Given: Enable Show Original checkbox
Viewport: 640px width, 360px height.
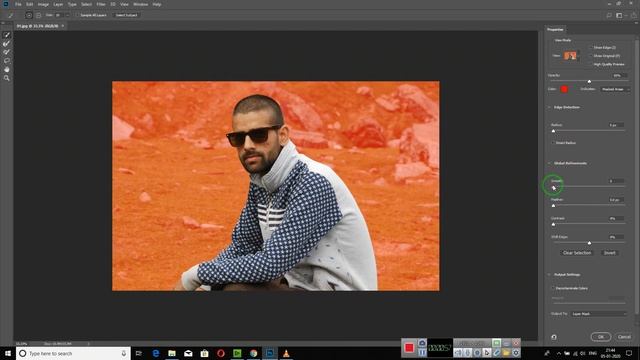Looking at the screenshot, I should coord(591,56).
